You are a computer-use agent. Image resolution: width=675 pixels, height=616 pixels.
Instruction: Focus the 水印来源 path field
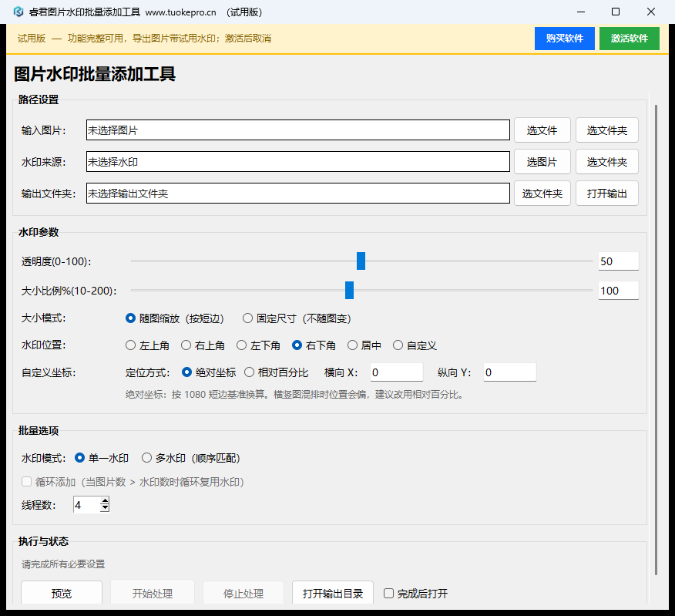(x=298, y=162)
